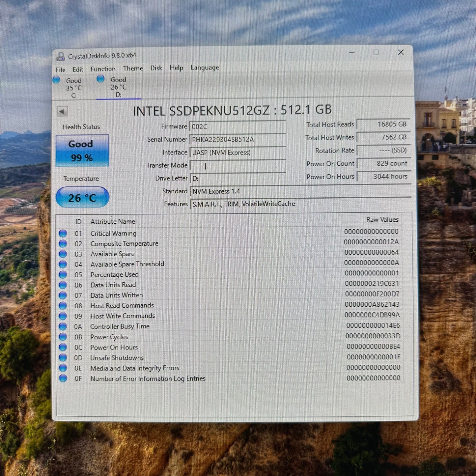Open the Help menu
Image resolution: width=476 pixels, height=476 pixels.
[x=176, y=68]
